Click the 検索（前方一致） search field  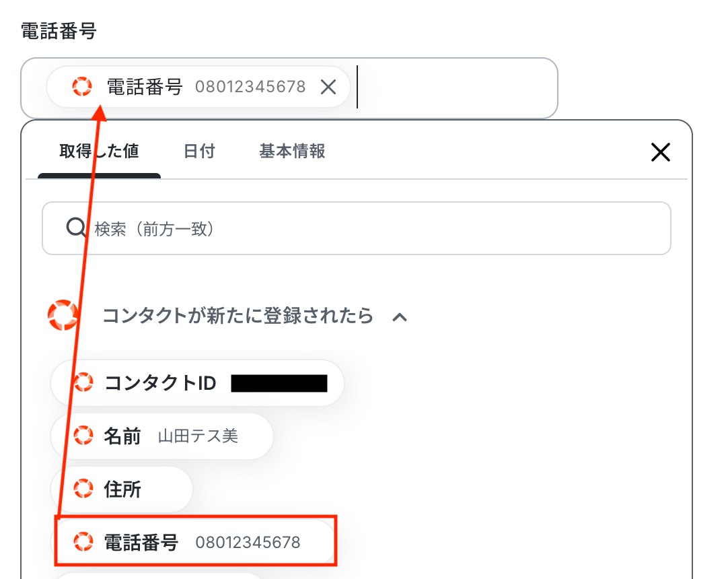pyautogui.click(x=377, y=229)
